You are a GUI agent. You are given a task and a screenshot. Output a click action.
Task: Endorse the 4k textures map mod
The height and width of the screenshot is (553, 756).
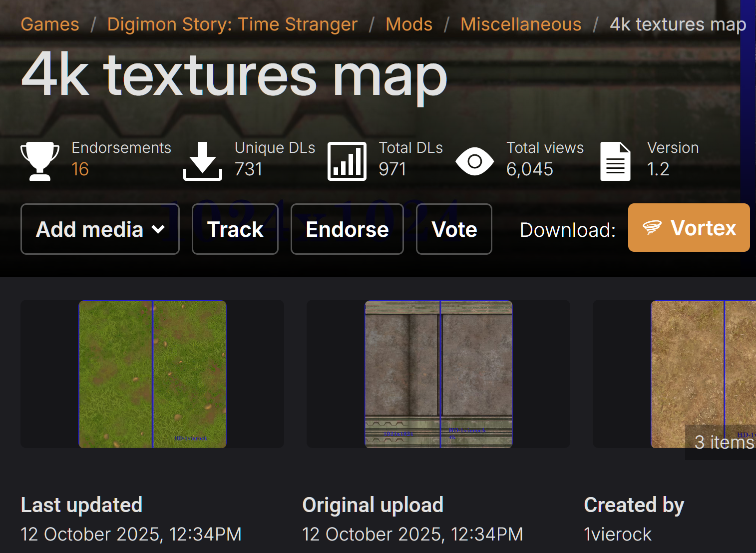click(347, 229)
